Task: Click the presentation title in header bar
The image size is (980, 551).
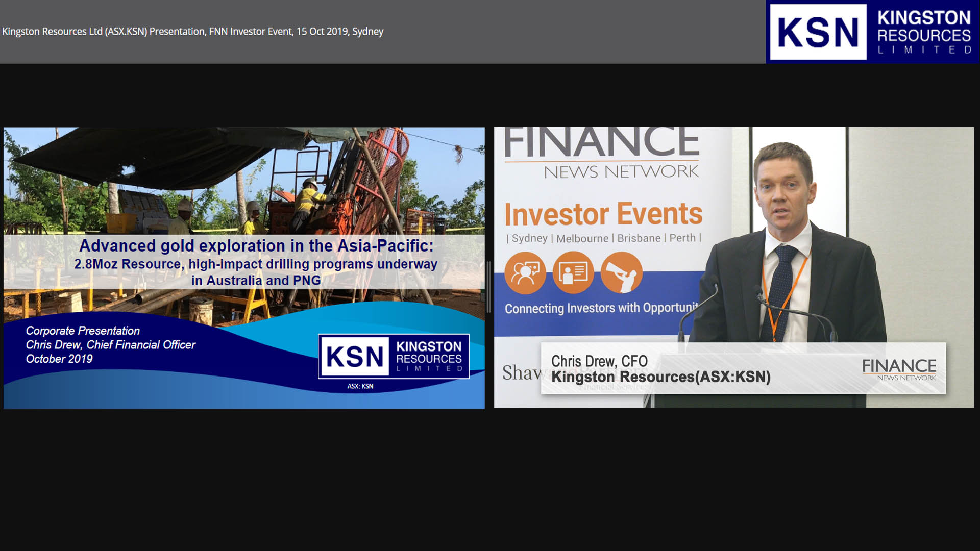Action: click(x=192, y=32)
